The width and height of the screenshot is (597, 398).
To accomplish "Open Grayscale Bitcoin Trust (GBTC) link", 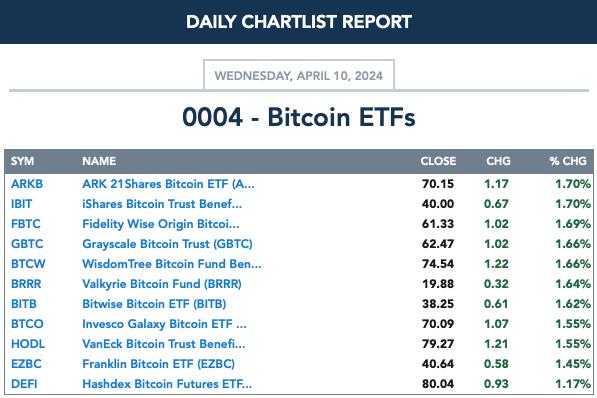I will click(x=167, y=244).
